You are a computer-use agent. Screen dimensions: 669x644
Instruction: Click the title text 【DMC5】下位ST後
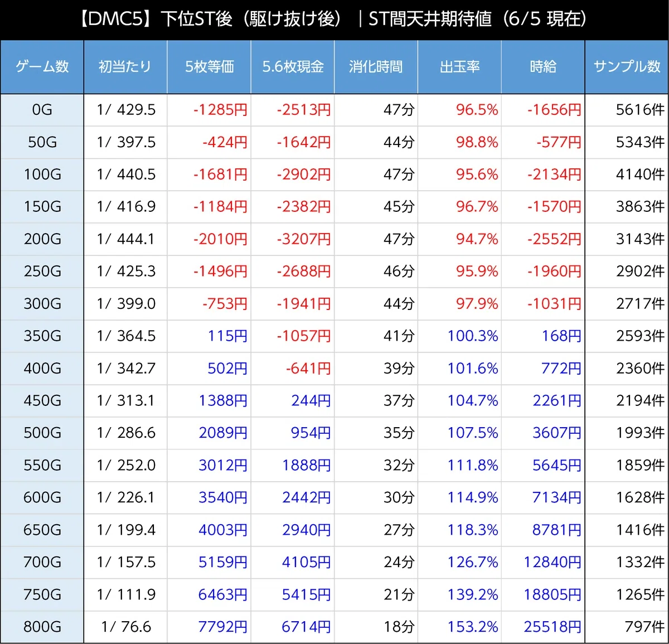(x=153, y=20)
